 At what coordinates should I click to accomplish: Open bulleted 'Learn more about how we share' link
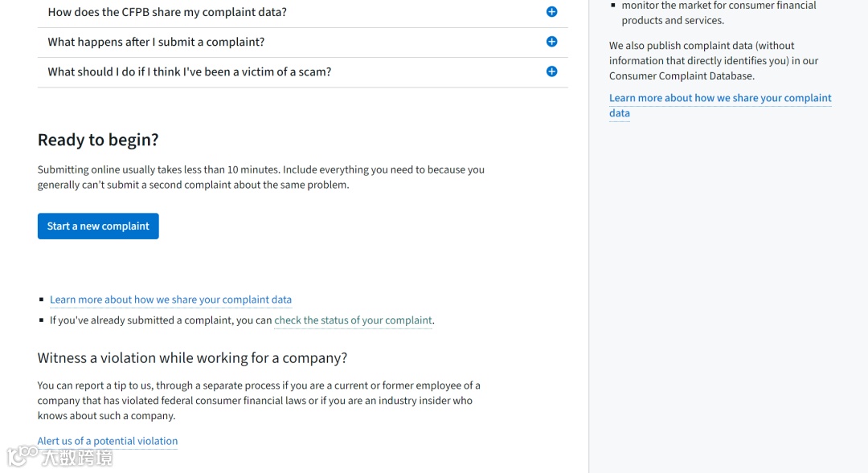pos(170,300)
